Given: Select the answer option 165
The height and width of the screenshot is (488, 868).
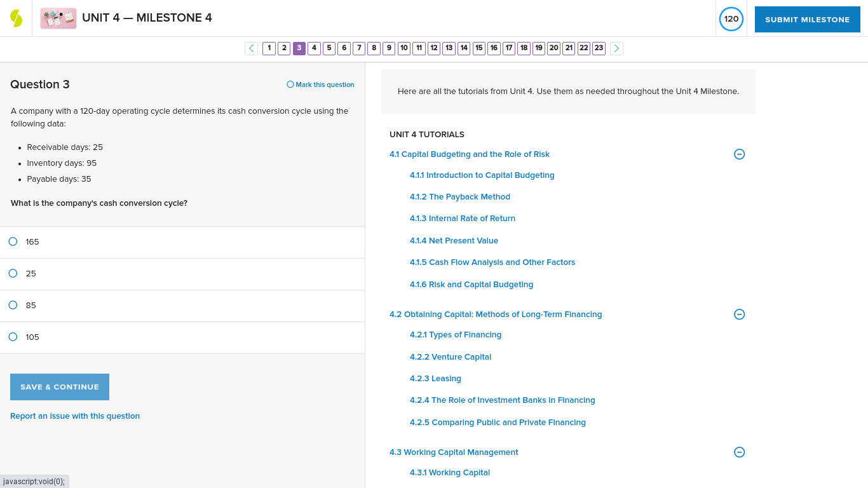Looking at the screenshot, I should (13, 241).
